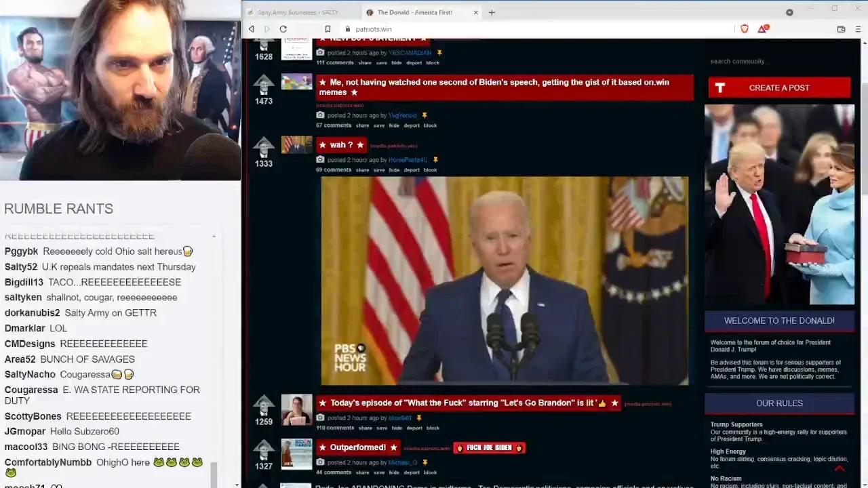Screen dimensions: 868x488
Task: Click camera icon on "Outperformed!" post
Action: pos(320,462)
